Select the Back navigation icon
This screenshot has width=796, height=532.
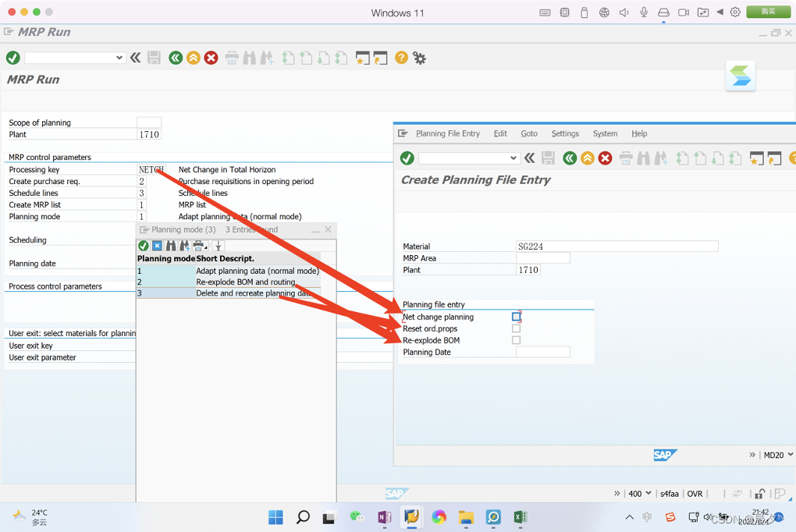[x=175, y=58]
